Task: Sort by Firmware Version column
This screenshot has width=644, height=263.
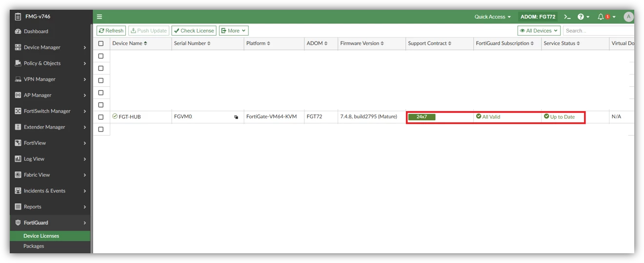Action: (362, 43)
